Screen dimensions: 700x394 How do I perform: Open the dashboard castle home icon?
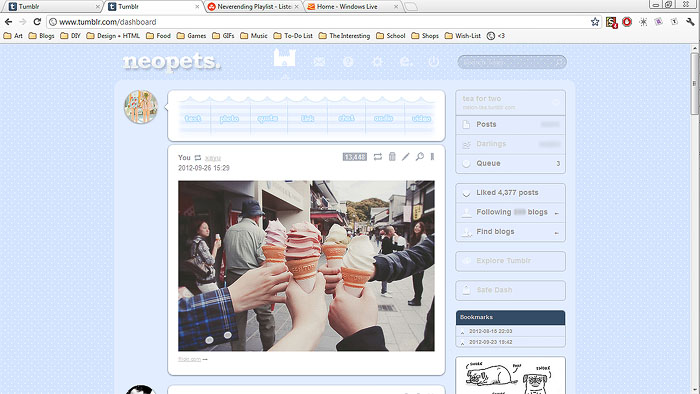(284, 58)
